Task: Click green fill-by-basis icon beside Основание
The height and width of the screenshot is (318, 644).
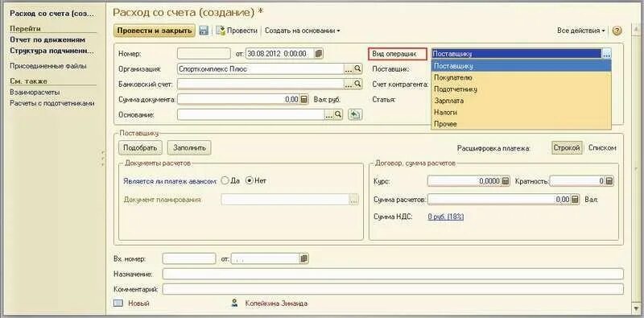Action: [355, 114]
